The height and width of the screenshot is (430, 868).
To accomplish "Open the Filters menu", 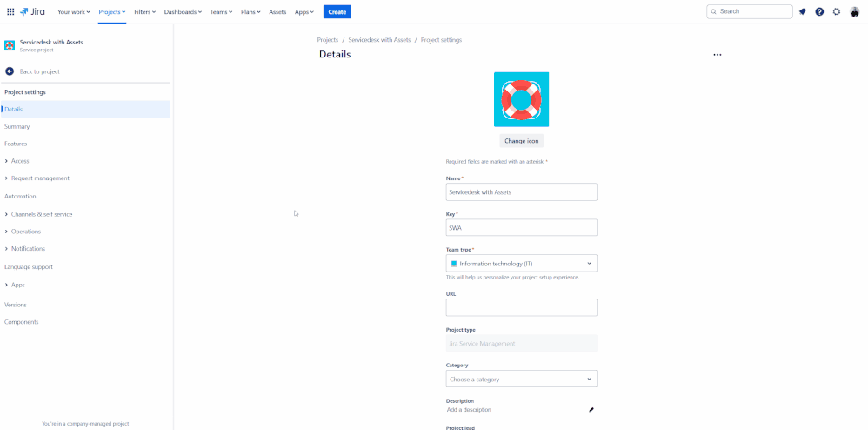I will pos(145,11).
